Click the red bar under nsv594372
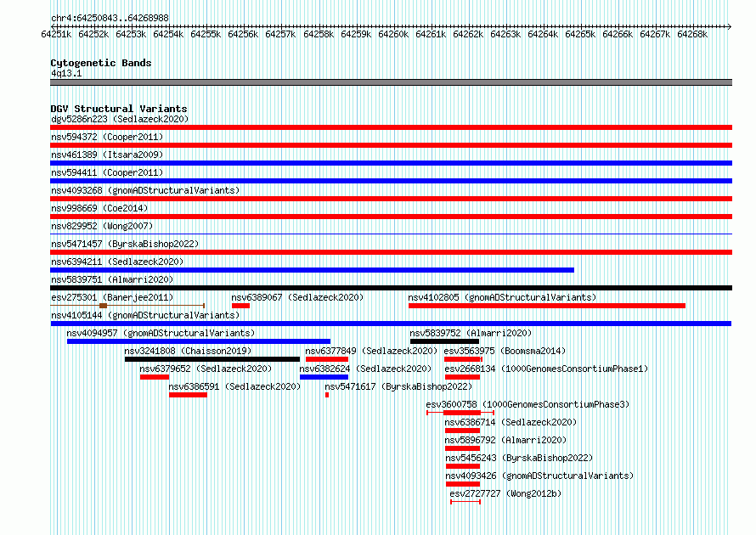 click(391, 145)
